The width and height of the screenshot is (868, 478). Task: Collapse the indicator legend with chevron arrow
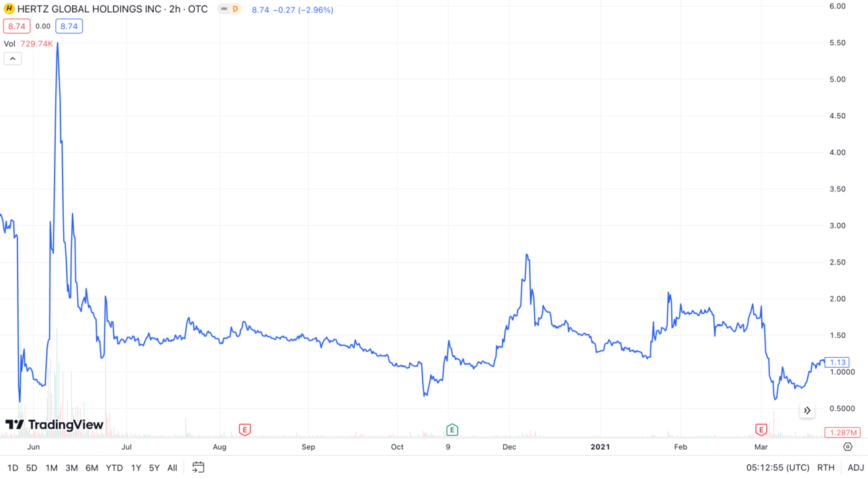point(13,59)
